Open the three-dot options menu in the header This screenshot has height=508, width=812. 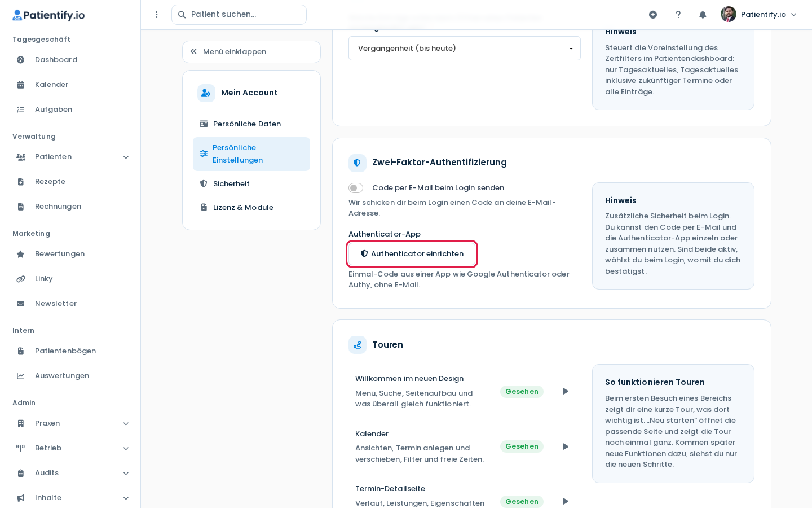pos(157,15)
